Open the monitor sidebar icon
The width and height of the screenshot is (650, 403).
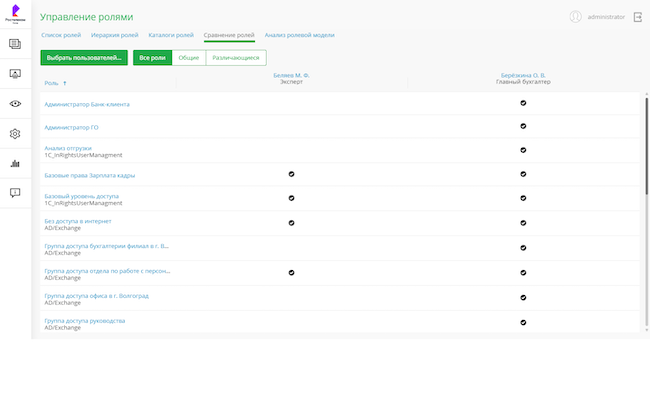pos(15,74)
